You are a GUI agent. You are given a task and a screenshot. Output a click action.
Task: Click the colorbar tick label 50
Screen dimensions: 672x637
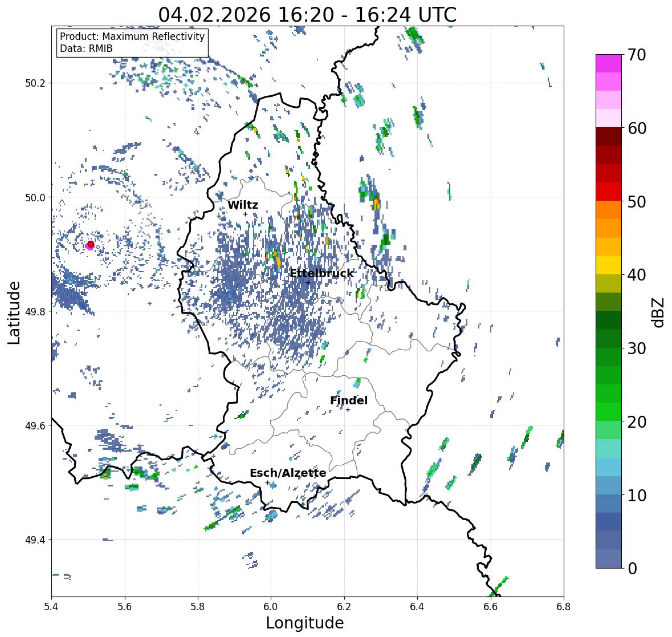pos(637,201)
